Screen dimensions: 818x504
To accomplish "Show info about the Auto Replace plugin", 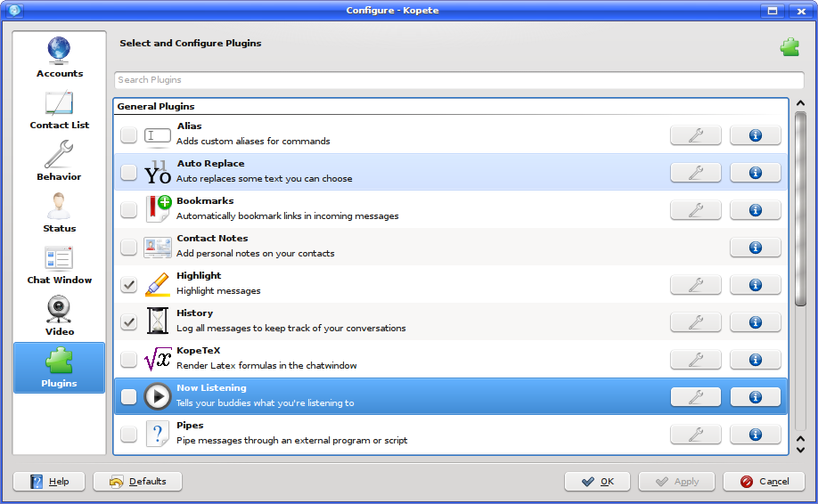I will [756, 173].
